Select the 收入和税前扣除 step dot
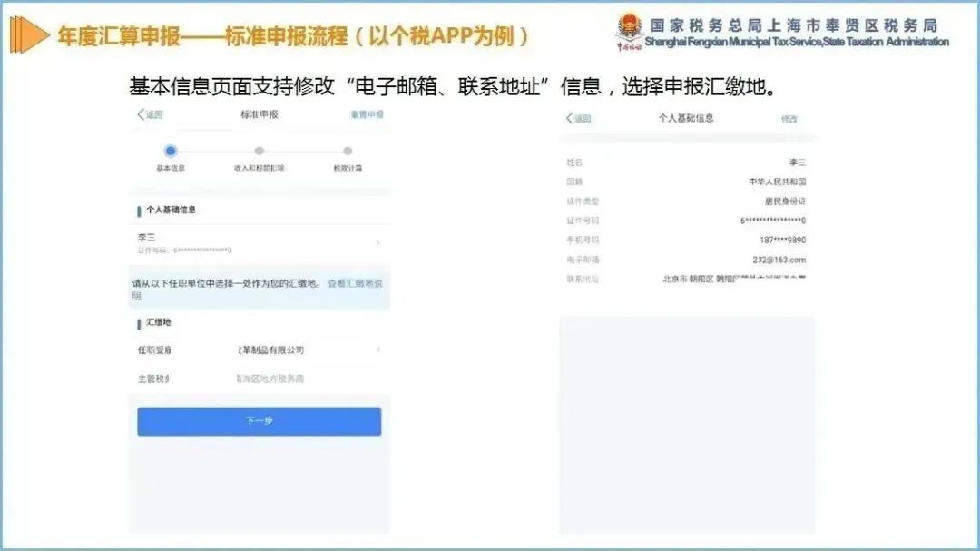The height and width of the screenshot is (551, 980). point(260,151)
